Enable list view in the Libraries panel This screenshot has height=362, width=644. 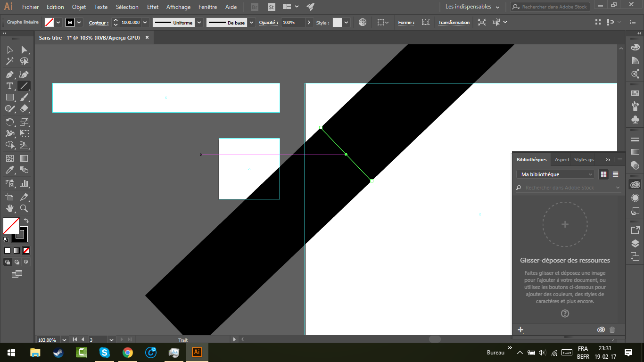(616, 174)
